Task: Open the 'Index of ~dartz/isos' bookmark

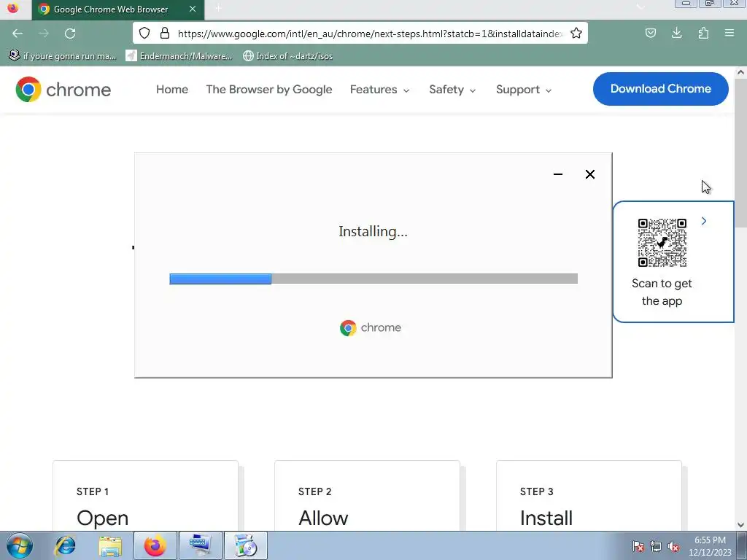Action: [287, 56]
